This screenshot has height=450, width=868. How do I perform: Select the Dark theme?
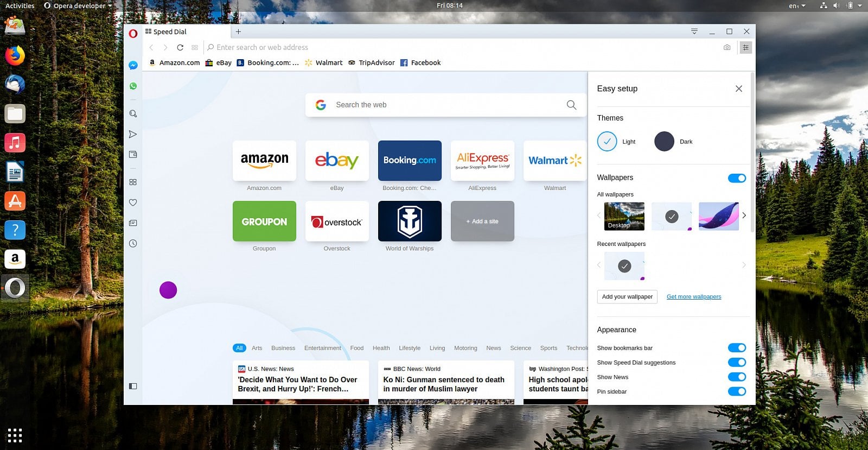tap(664, 142)
